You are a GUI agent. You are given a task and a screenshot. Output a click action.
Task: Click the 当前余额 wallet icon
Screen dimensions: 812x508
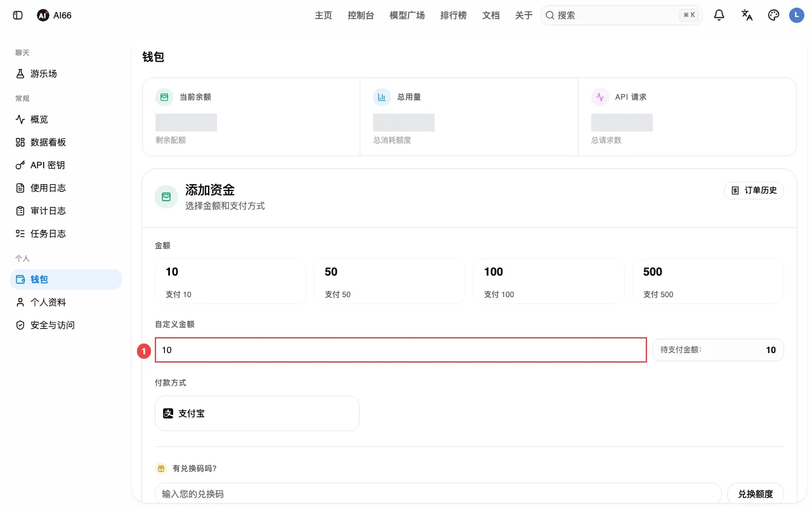point(164,97)
